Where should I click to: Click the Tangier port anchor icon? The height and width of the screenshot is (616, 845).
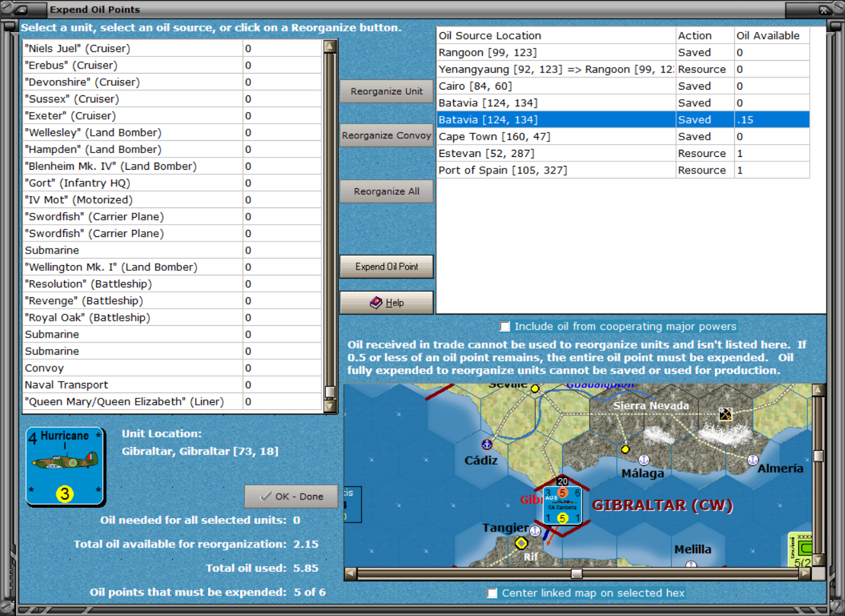coord(535,531)
